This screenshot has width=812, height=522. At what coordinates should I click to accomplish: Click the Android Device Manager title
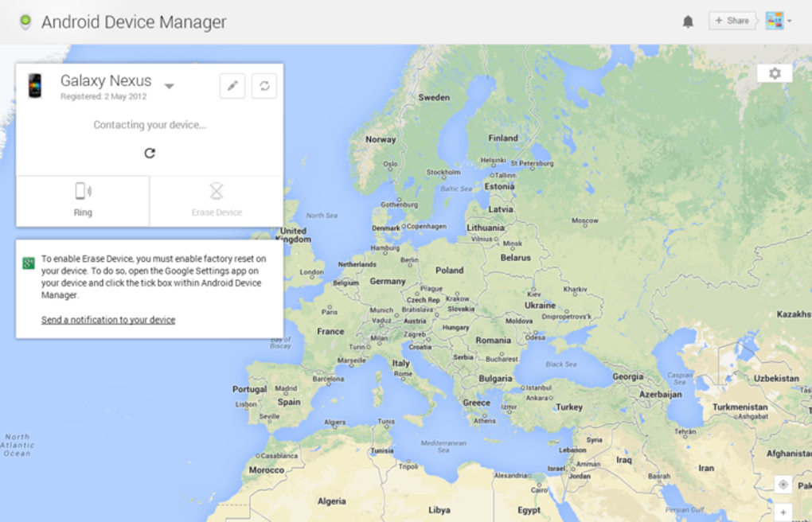point(134,21)
